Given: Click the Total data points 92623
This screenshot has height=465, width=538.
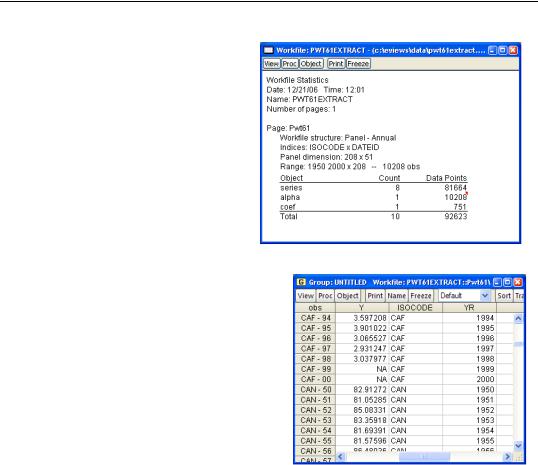Looking at the screenshot, I should (456, 217).
